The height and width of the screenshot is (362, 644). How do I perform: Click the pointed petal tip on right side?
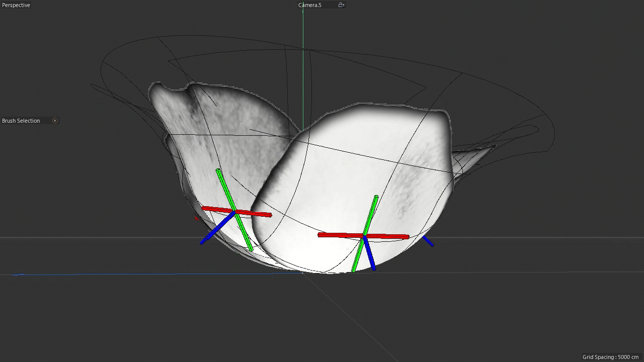pos(483,151)
